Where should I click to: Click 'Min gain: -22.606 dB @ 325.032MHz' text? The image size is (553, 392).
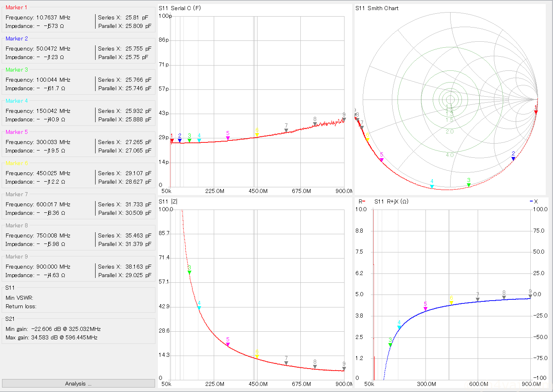[53, 329]
